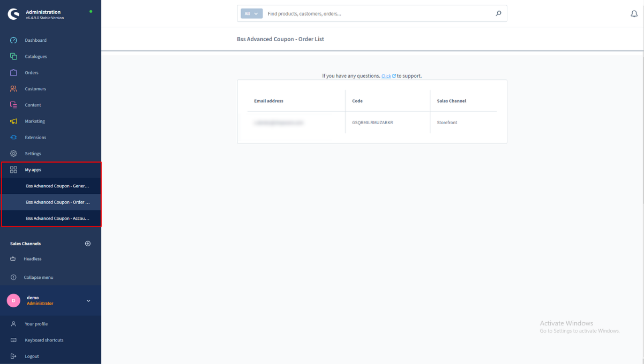Click the Shopware logo icon
Image resolution: width=644 pixels, height=364 pixels.
pos(13,14)
